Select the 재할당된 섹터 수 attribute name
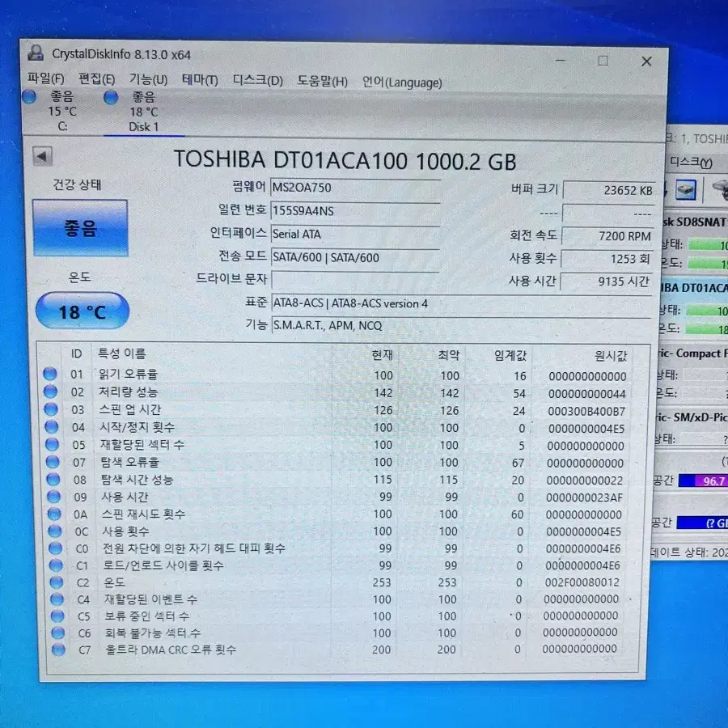The width and height of the screenshot is (728, 728). click(x=142, y=444)
